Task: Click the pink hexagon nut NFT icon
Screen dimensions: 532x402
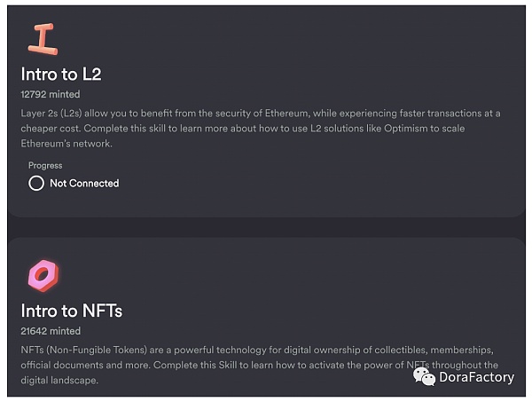Action: point(43,276)
